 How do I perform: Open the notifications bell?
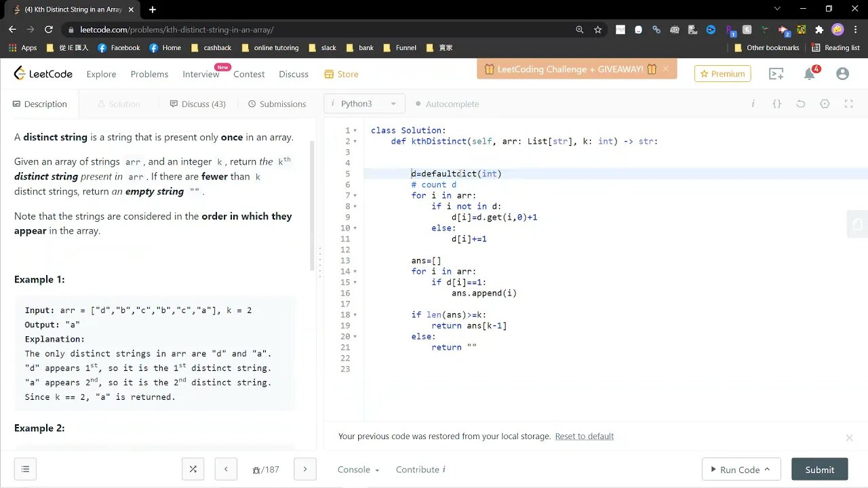(810, 74)
